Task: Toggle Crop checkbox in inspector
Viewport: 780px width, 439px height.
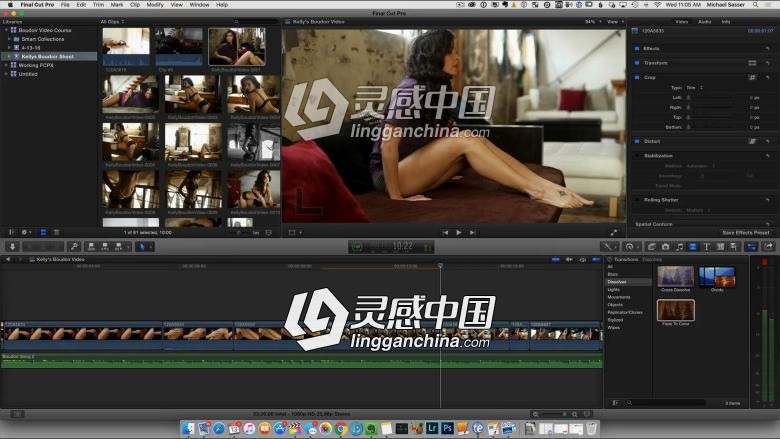Action: click(x=637, y=78)
